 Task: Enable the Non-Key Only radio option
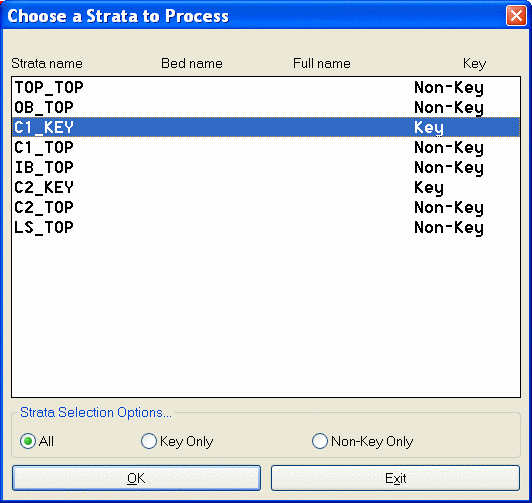[320, 441]
